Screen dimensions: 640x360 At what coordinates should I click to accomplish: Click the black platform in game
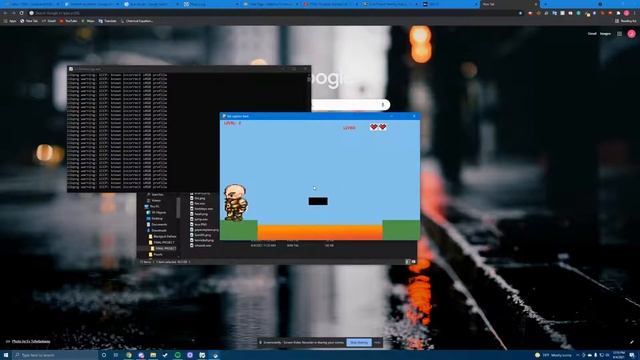click(318, 201)
